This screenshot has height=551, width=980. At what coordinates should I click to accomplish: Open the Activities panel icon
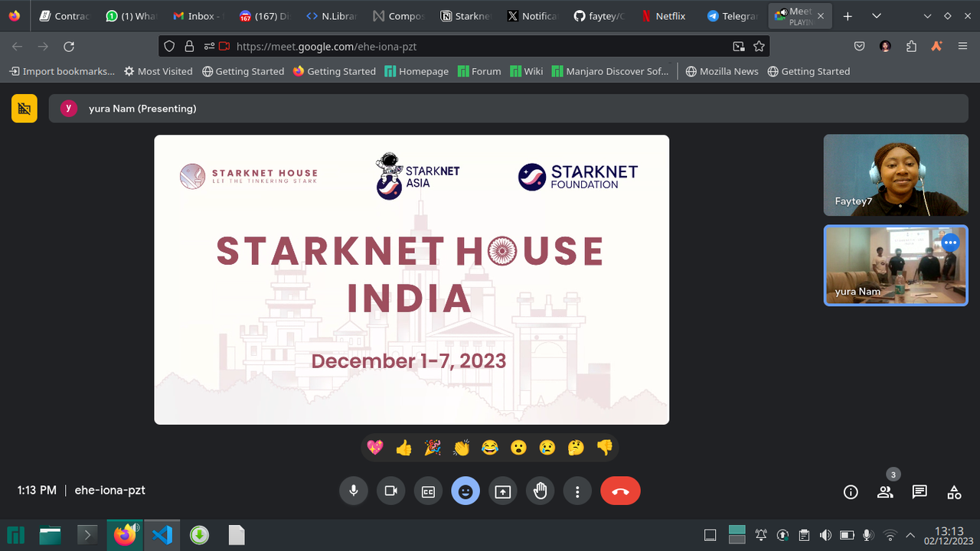coord(954,492)
